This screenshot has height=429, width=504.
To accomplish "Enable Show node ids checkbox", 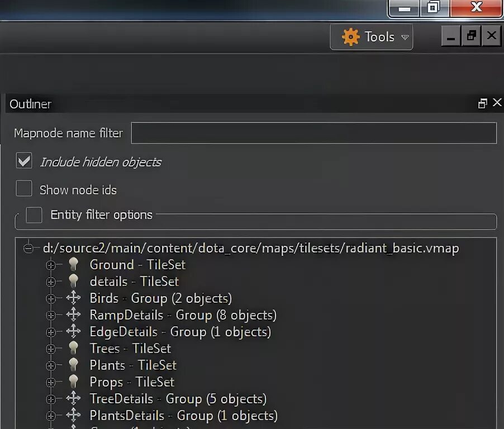I will point(24,188).
